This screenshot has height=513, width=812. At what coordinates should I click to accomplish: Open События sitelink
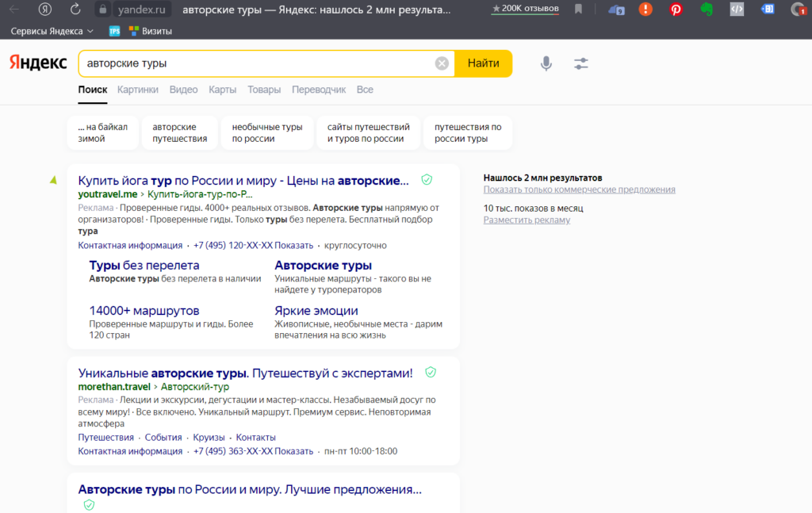[163, 438]
